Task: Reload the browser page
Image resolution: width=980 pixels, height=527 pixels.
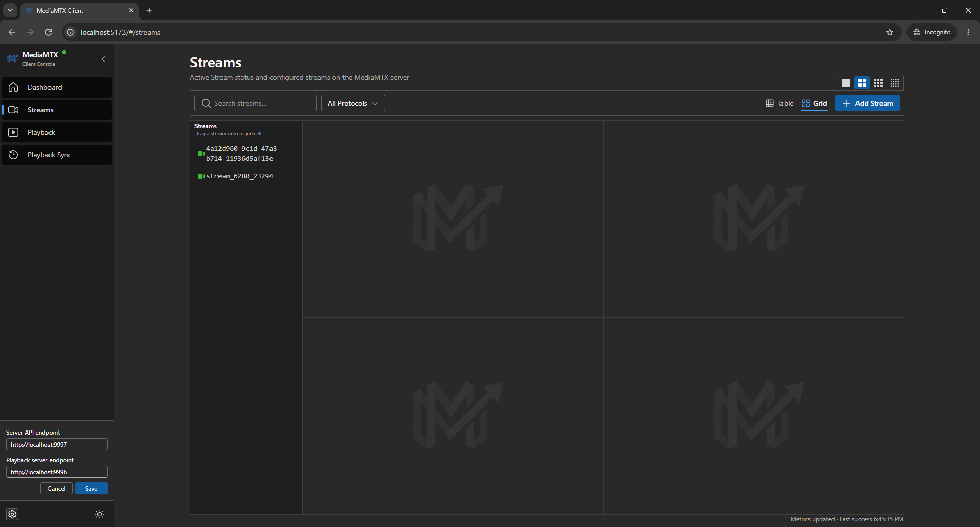Action: point(48,32)
